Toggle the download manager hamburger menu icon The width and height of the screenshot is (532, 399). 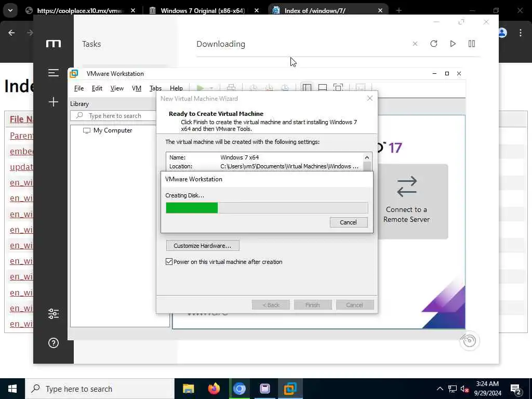[54, 73]
